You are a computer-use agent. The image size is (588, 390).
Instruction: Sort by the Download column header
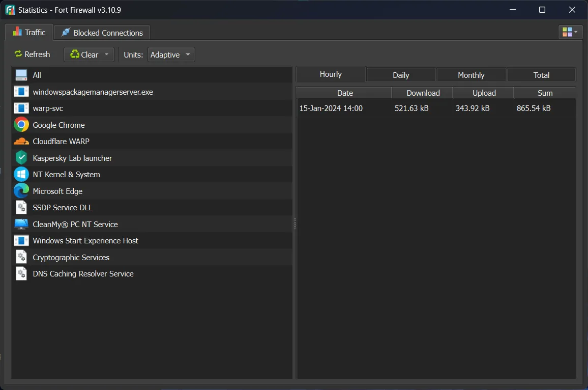422,93
